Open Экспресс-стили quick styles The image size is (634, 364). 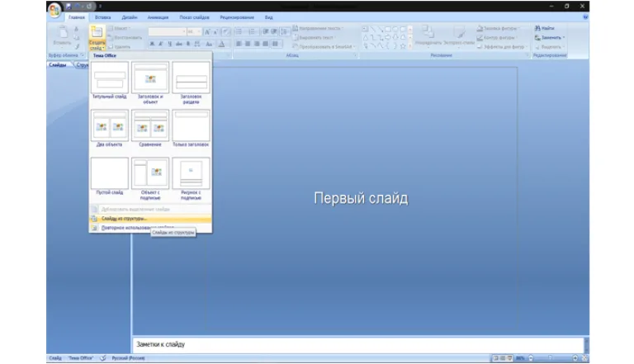click(x=459, y=35)
